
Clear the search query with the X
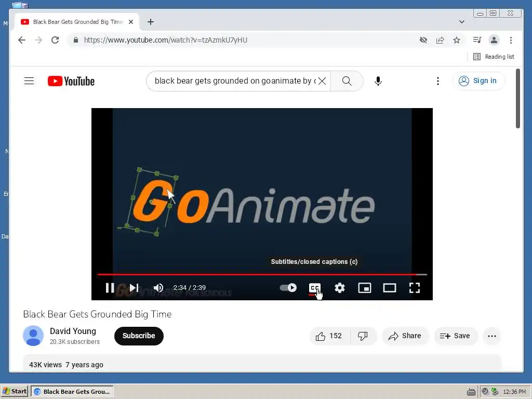pos(322,81)
